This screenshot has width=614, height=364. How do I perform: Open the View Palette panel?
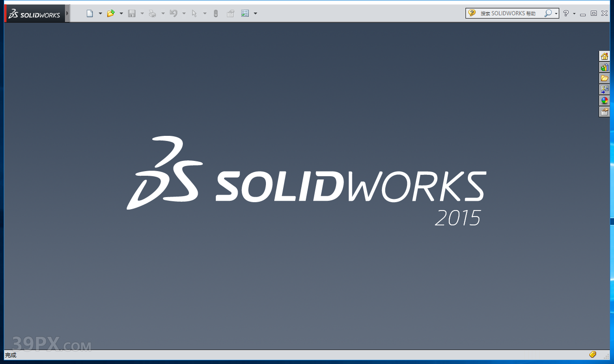[x=604, y=89]
